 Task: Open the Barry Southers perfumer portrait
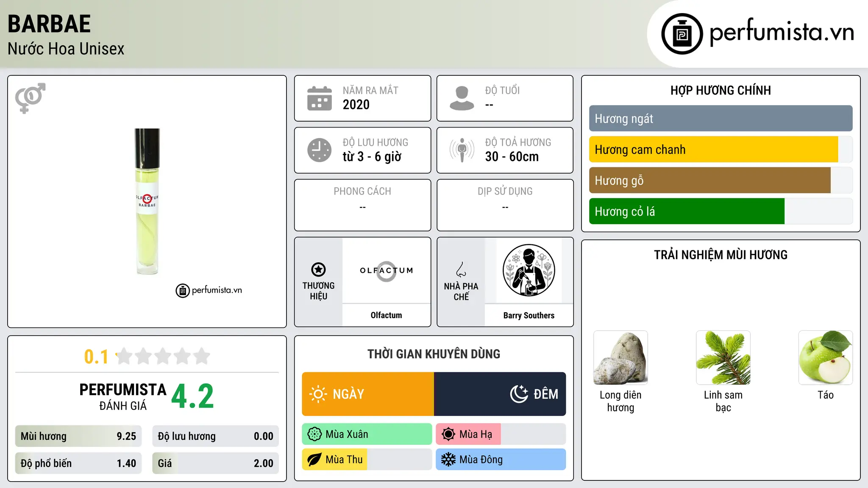coord(529,271)
